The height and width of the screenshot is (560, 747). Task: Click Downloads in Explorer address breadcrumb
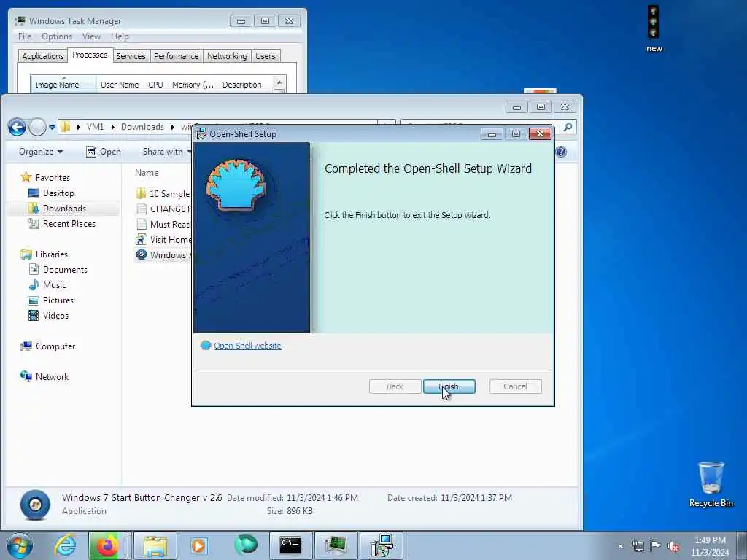click(142, 127)
